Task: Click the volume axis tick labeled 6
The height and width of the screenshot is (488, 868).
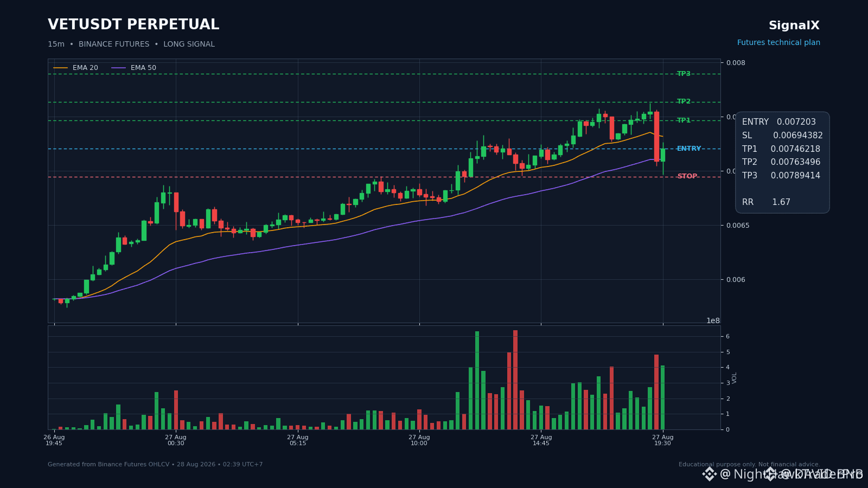Action: [x=727, y=337]
